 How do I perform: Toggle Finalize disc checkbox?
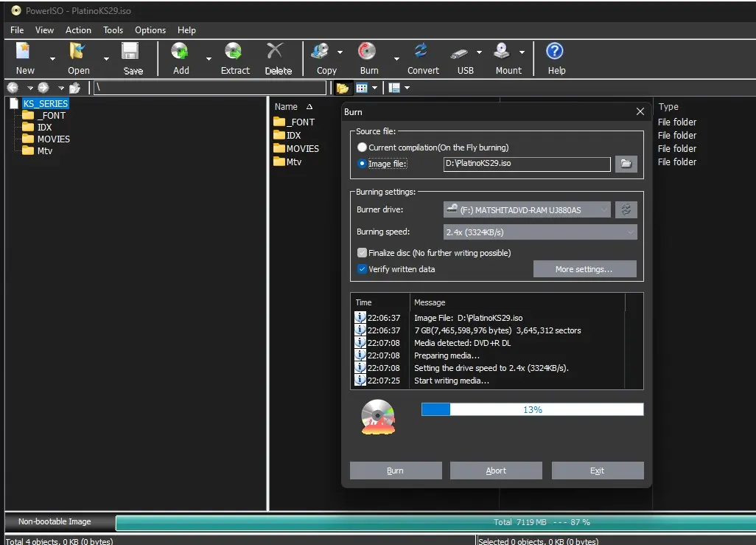pyautogui.click(x=362, y=252)
